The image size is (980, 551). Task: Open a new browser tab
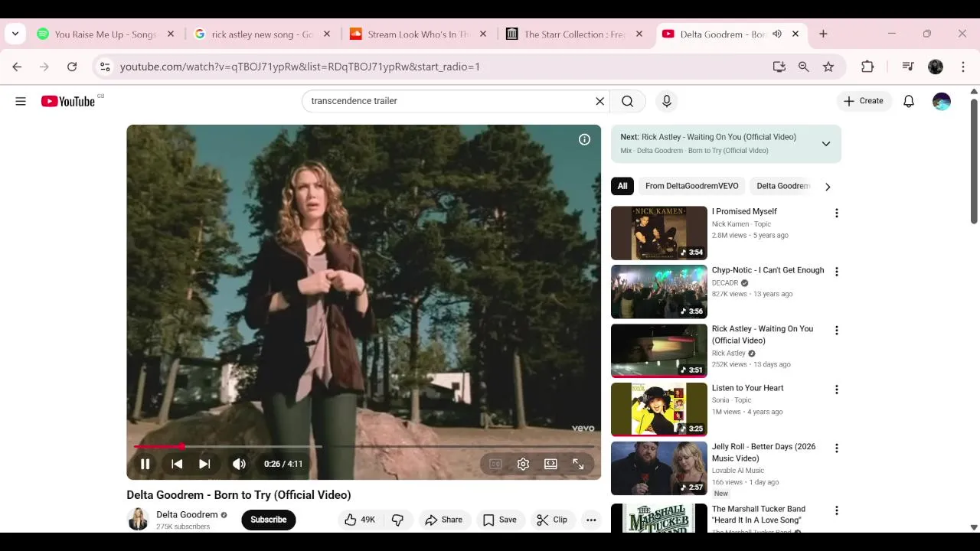823,34
